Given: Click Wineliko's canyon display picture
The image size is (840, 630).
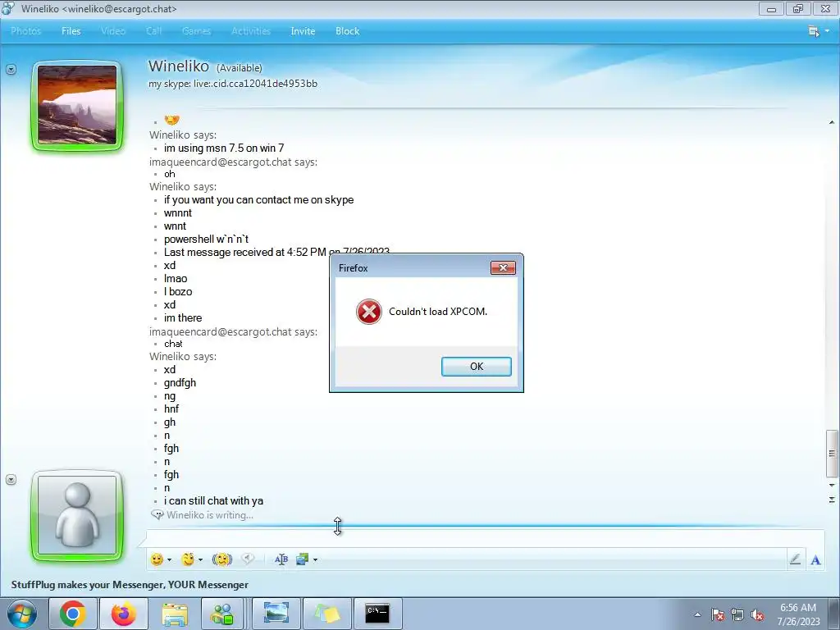Looking at the screenshot, I should (77, 105).
